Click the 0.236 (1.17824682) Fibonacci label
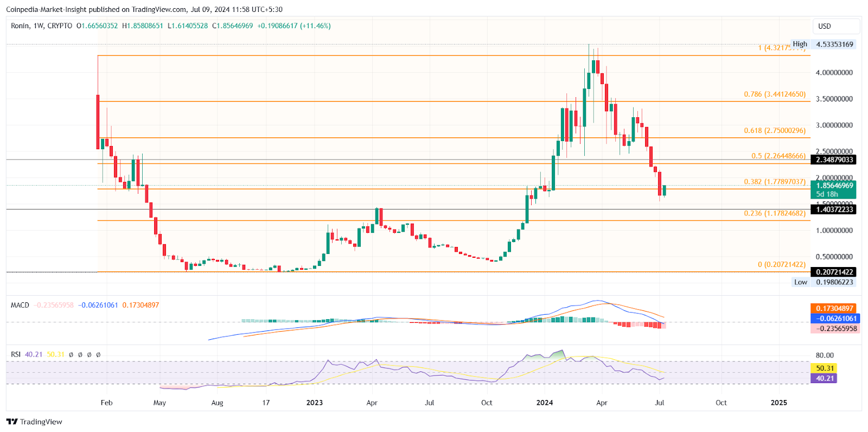Screen dimensions: 868x432 coord(775,213)
